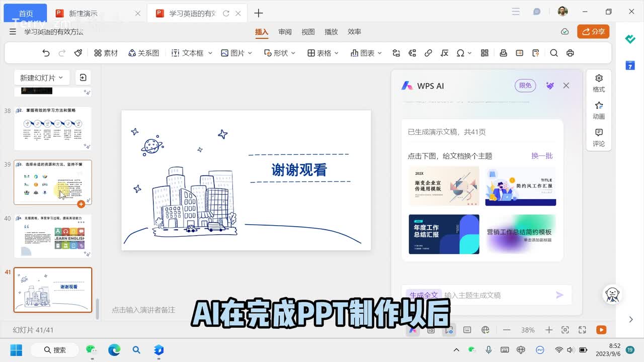Click the orange 分享 share button
This screenshot has height=362, width=644.
[593, 32]
